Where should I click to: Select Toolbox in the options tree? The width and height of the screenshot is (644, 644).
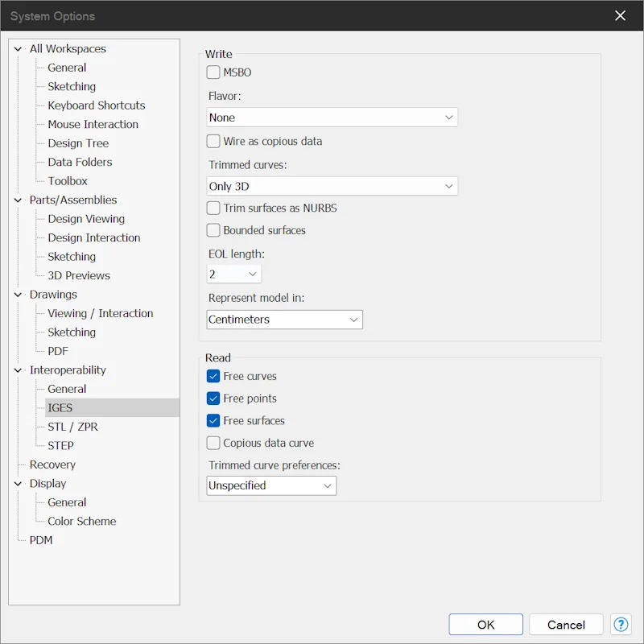pos(68,181)
